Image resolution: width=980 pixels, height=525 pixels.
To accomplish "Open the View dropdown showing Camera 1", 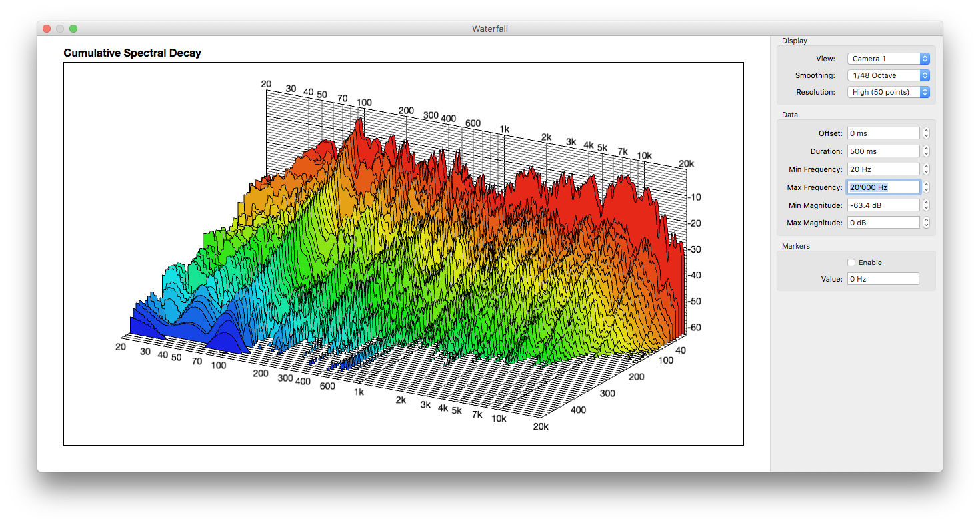I will (x=889, y=59).
